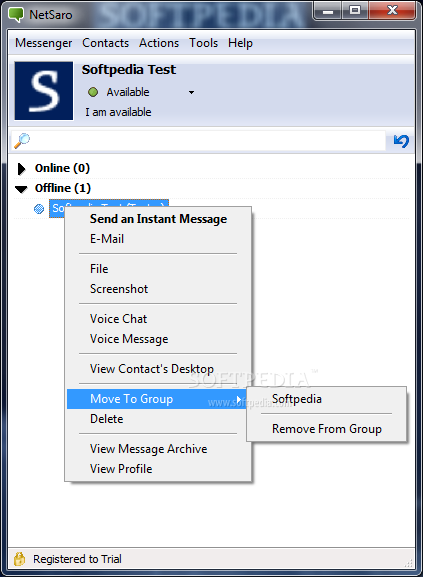Screen dimensions: 423x577
Task: Click the padlock icon in status bar
Action: click(x=19, y=559)
